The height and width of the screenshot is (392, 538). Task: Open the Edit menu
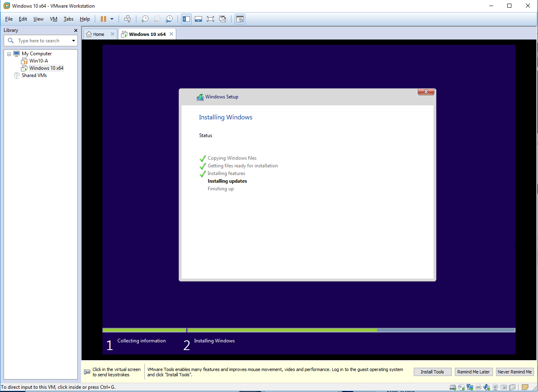23,19
